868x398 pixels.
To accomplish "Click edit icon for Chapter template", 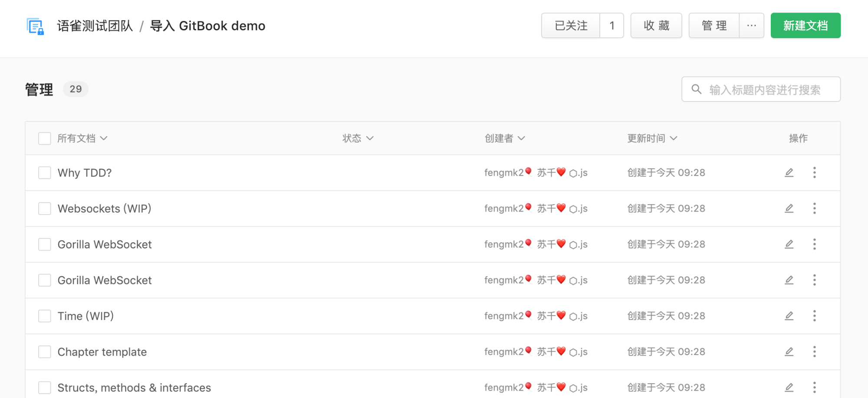I will (x=789, y=352).
